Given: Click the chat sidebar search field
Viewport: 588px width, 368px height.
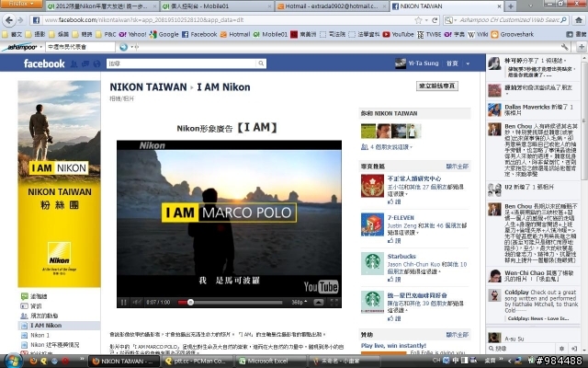Looking at the screenshot, I should (523, 349).
